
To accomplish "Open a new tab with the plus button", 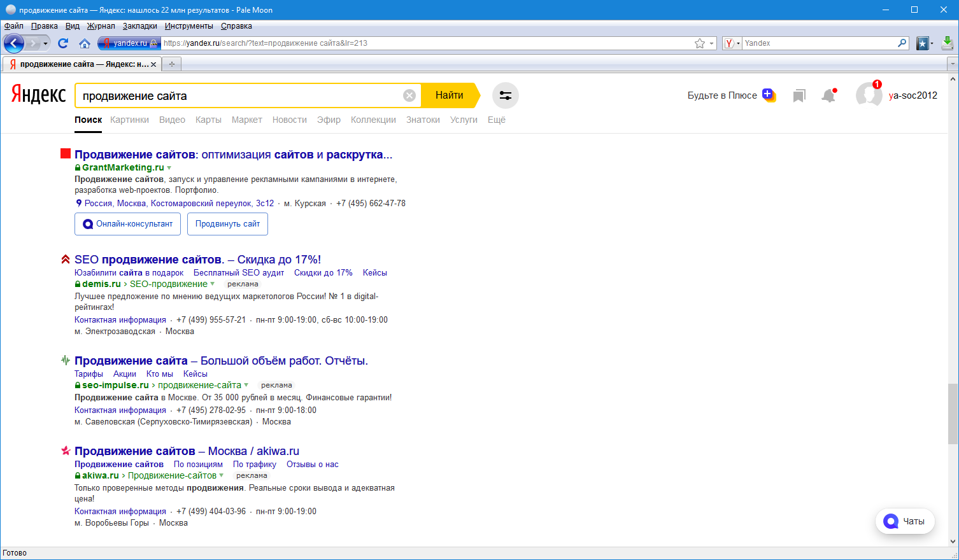I will pos(171,64).
